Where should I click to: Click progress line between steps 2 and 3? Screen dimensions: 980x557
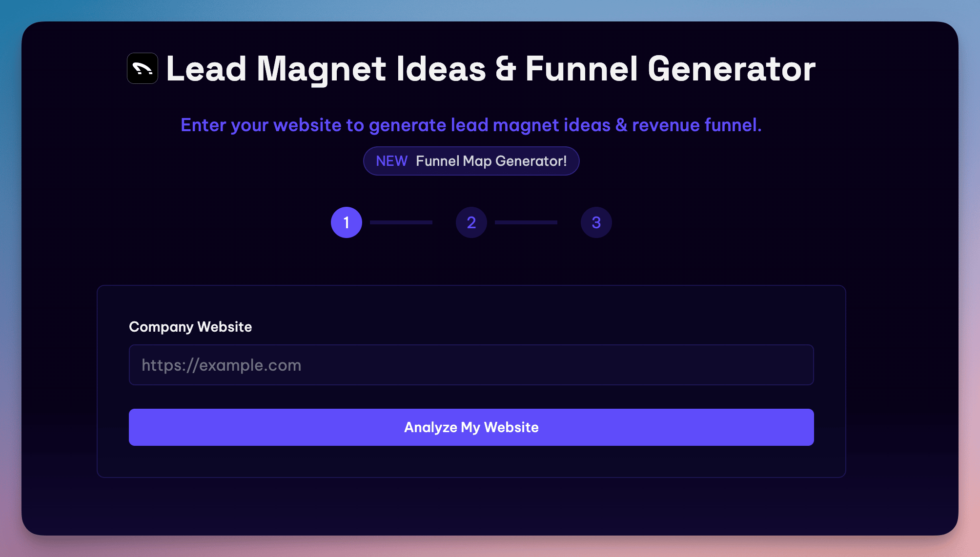(x=526, y=222)
